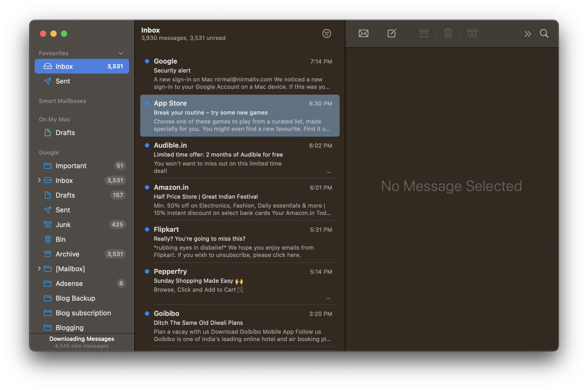Collapse the Favourites section
The image size is (588, 390).
click(121, 53)
